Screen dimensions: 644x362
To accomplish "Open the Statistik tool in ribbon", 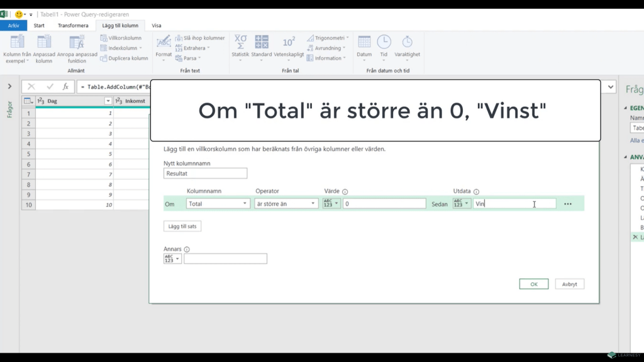I will point(240,43).
